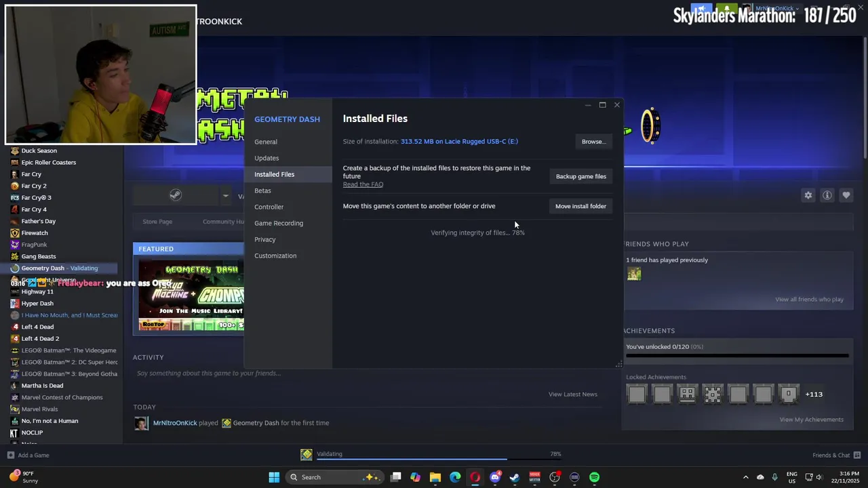Click MrNitroOnKick name in activity feed
The image size is (868, 488).
175,423
